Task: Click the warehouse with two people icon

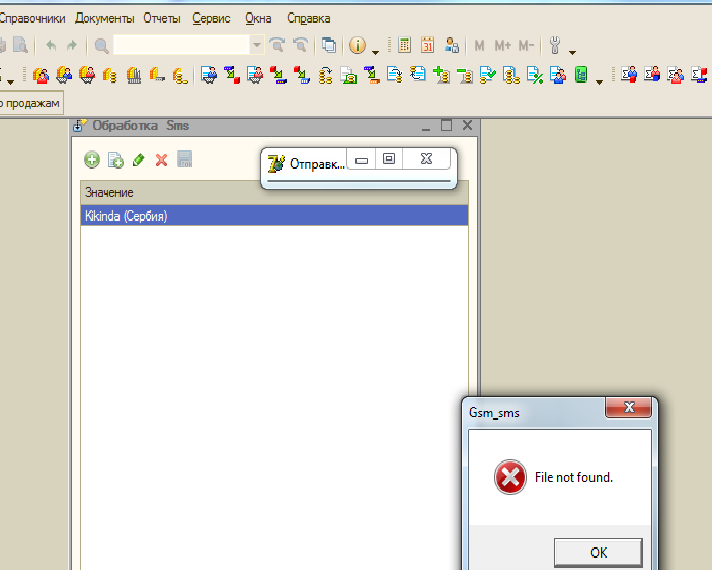Action: (41, 75)
